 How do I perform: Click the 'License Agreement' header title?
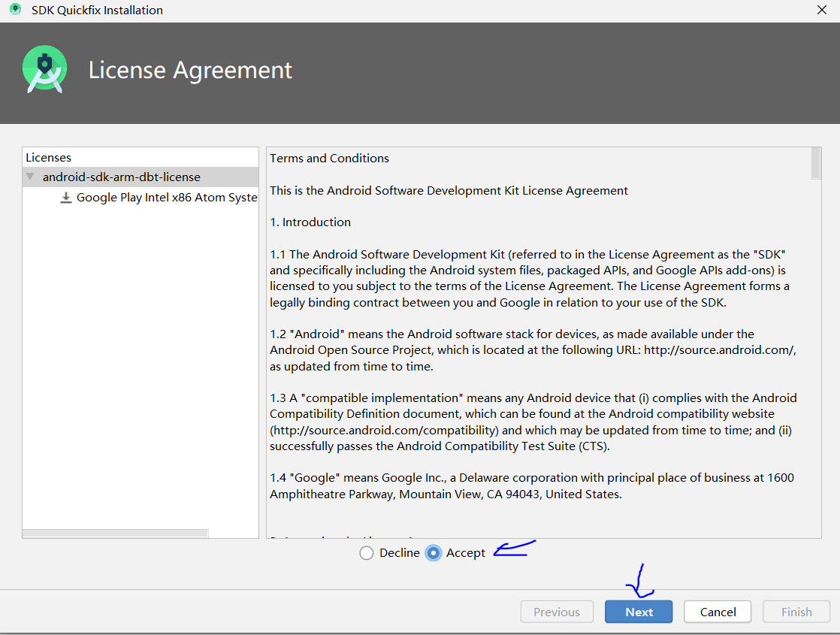pyautogui.click(x=190, y=70)
